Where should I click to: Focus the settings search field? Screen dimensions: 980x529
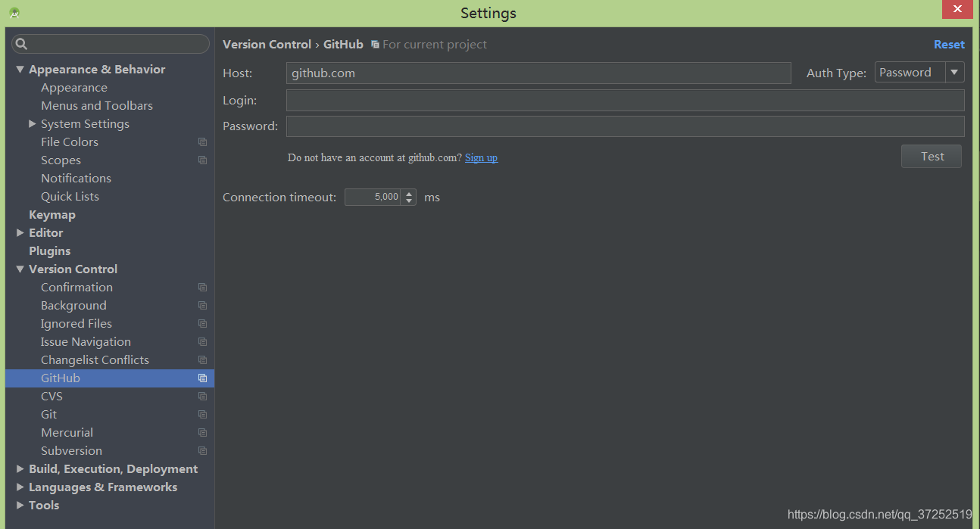111,44
